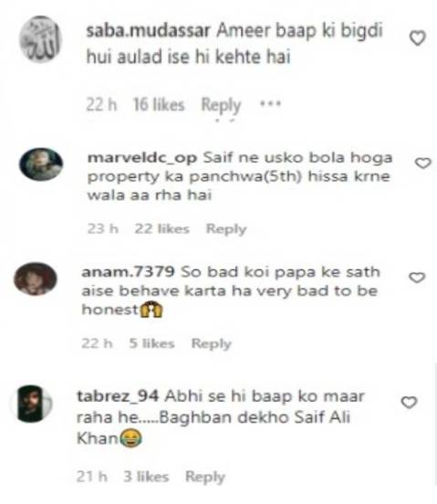Viewport: 437px width, 504px height.
Task: Reply to saba.mudassar's comment
Action: 221,105
